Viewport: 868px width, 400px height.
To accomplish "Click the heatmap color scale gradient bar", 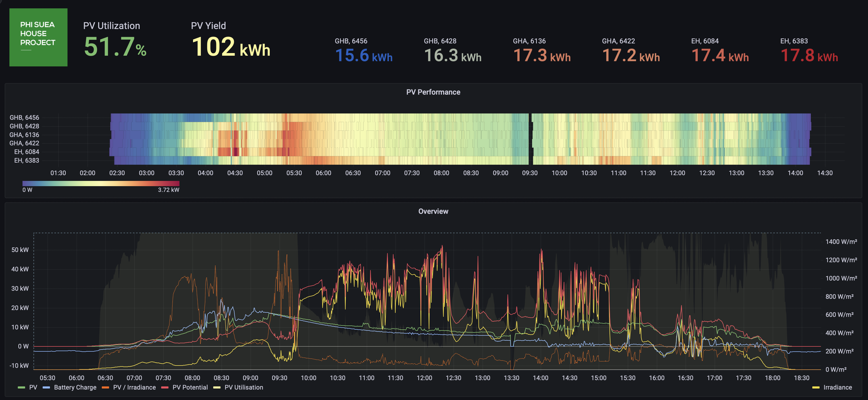I will coord(101,184).
